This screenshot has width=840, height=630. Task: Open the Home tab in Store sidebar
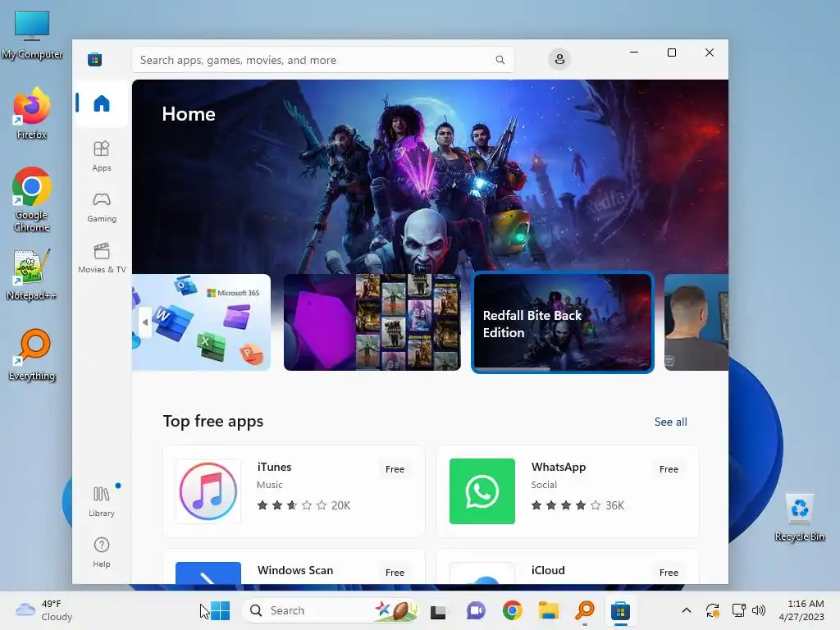coord(101,103)
